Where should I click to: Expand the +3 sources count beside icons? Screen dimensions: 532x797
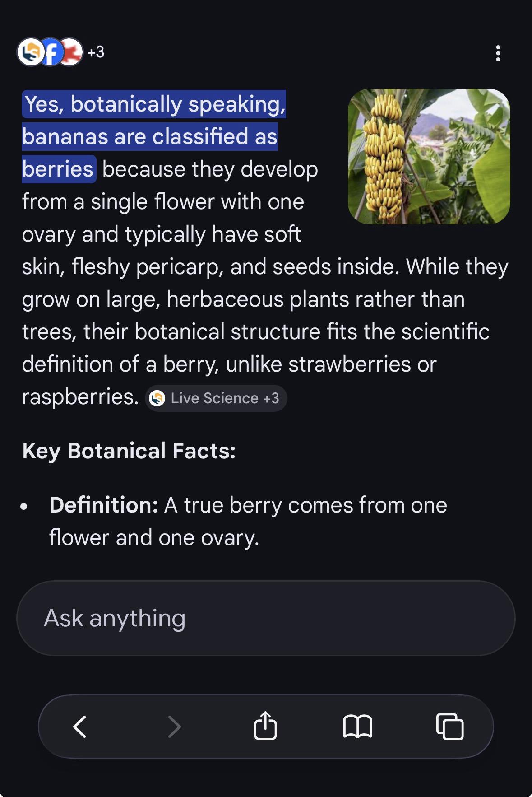[x=96, y=52]
